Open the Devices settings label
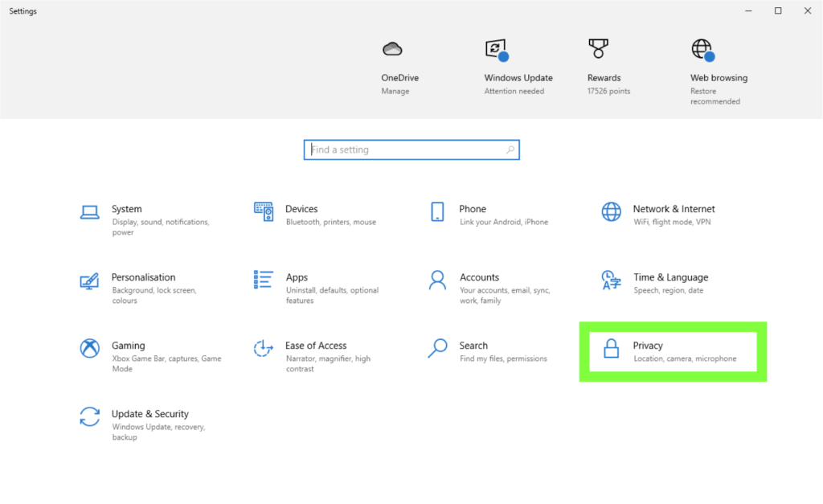Image resolution: width=823 pixels, height=504 pixels. (301, 209)
